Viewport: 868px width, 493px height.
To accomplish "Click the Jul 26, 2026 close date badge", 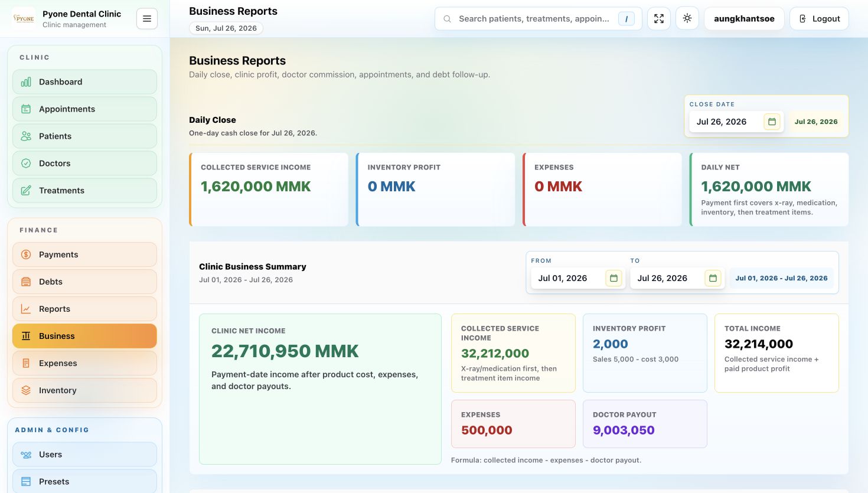I will (816, 122).
